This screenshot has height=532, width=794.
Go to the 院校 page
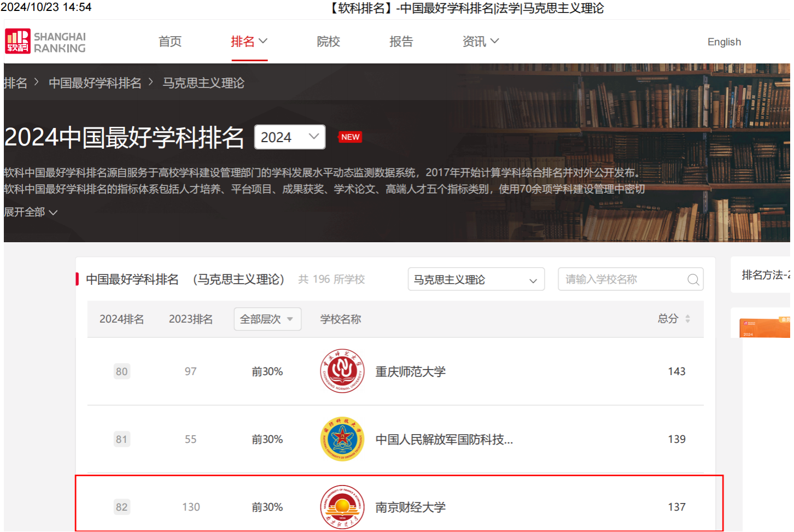pos(328,42)
